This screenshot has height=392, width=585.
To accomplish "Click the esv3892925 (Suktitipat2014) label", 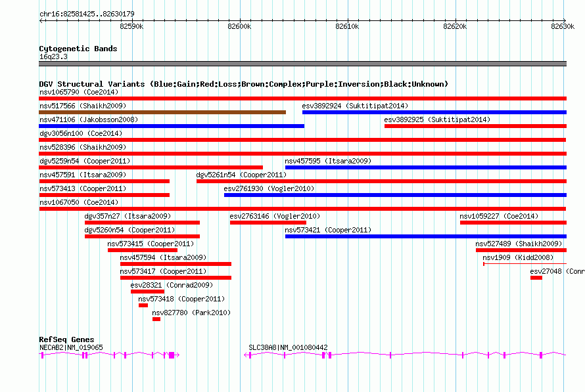I will pyautogui.click(x=437, y=120).
